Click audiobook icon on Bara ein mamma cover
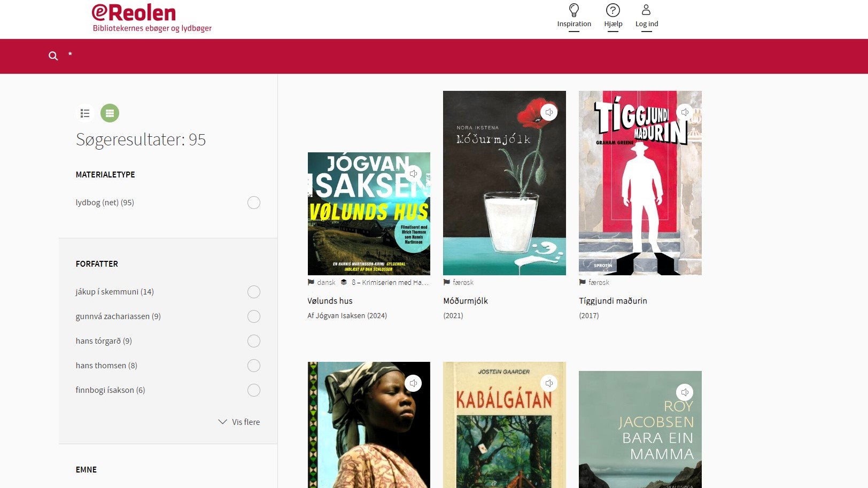 [685, 392]
